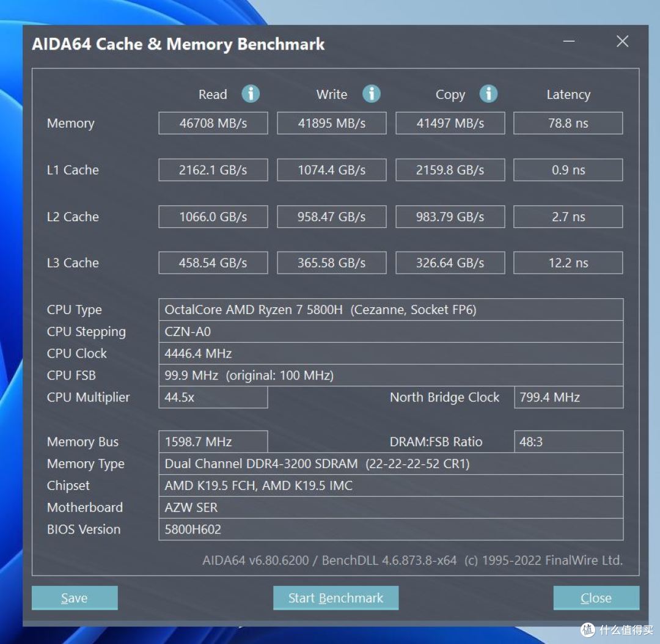Click the Memory Bus label
The height and width of the screenshot is (644, 660).
pos(82,442)
